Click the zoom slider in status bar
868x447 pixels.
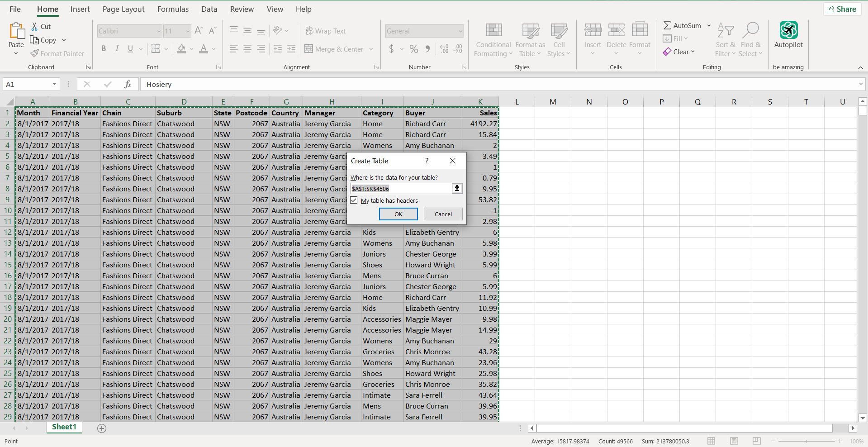point(806,441)
